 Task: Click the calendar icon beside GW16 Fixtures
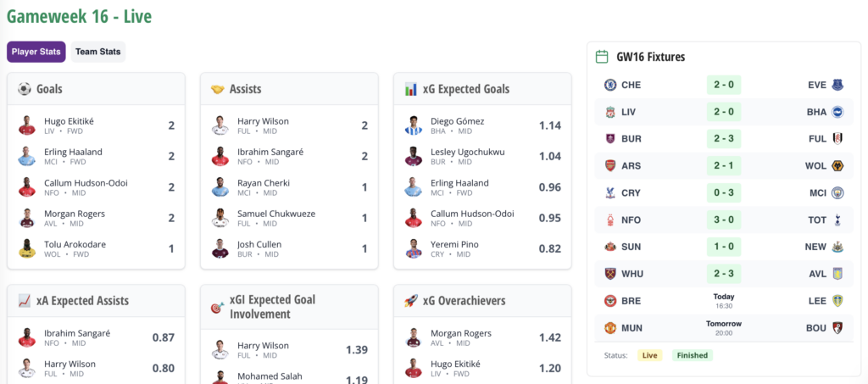point(602,57)
